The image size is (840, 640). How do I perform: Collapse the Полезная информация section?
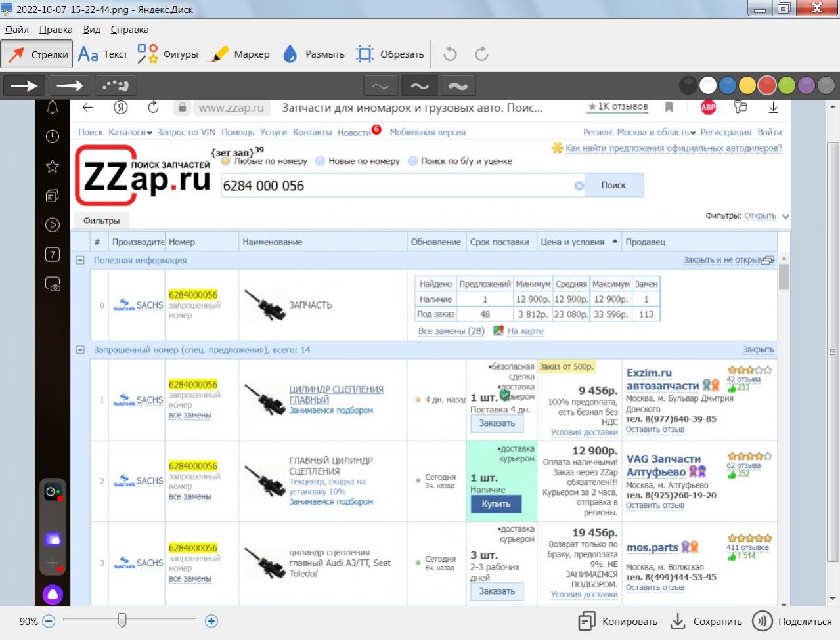(x=80, y=260)
